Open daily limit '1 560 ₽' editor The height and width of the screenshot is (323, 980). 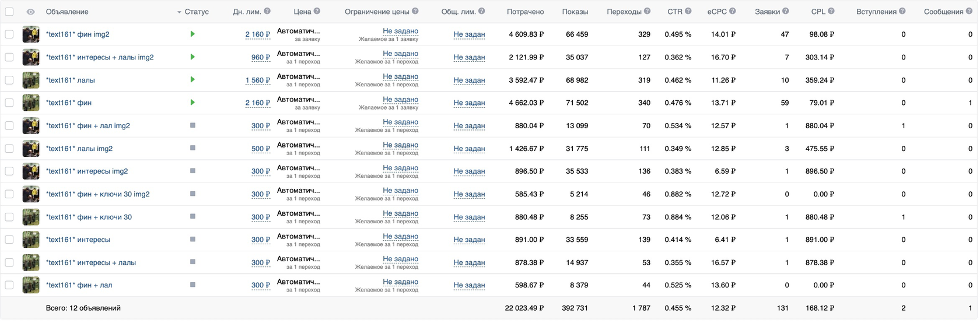pyautogui.click(x=258, y=80)
